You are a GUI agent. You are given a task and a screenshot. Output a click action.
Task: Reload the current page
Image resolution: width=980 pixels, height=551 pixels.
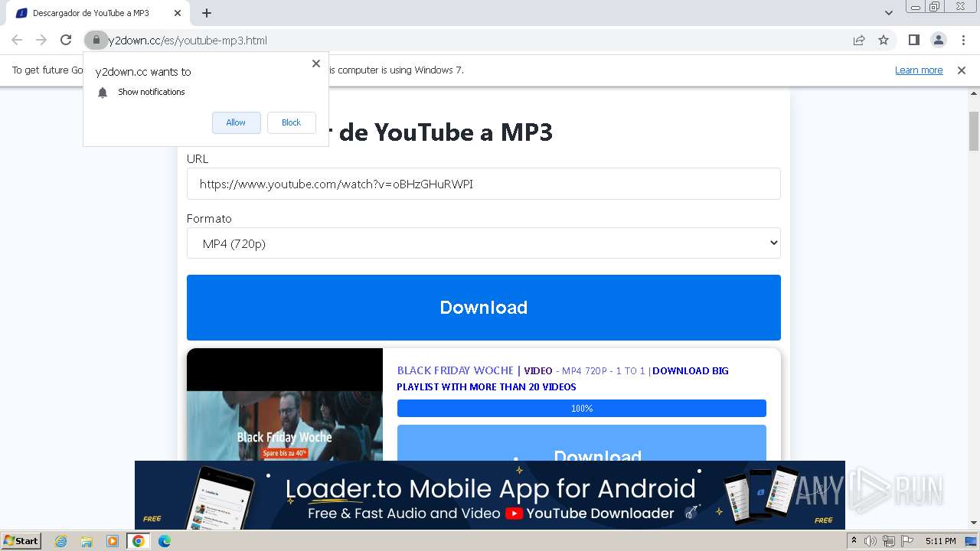[66, 40]
